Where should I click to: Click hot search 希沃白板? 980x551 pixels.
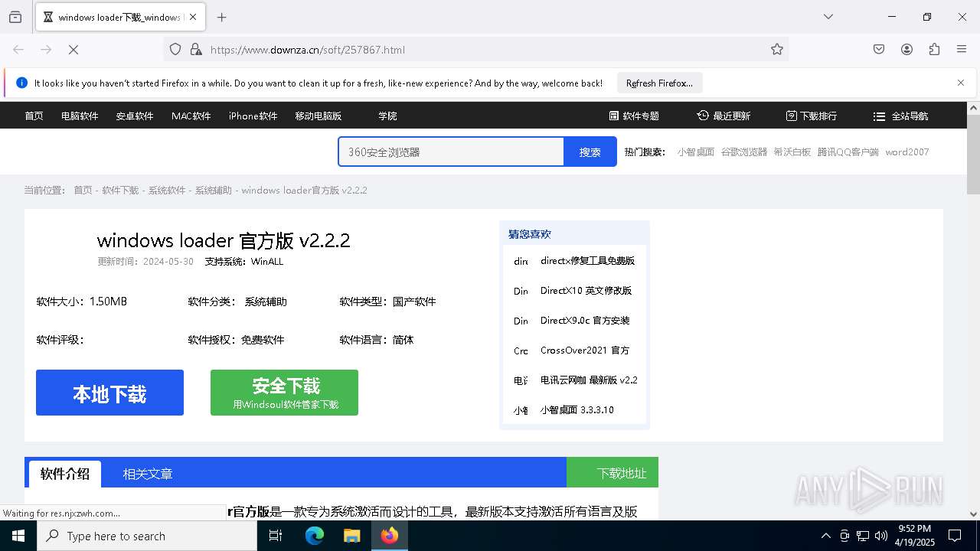click(x=792, y=152)
